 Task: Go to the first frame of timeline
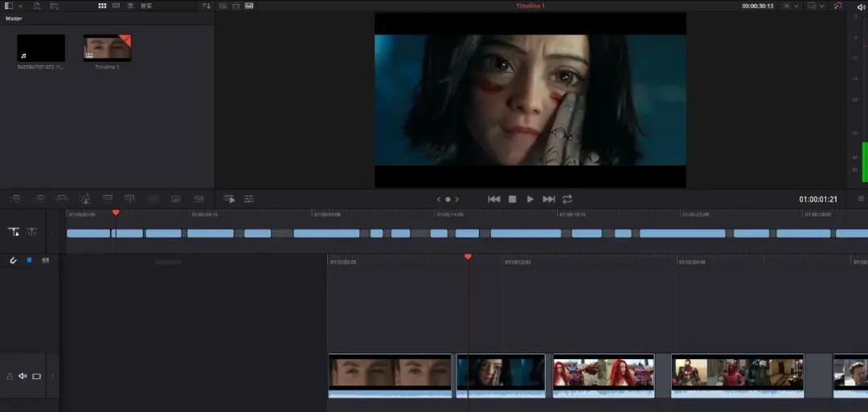(493, 199)
